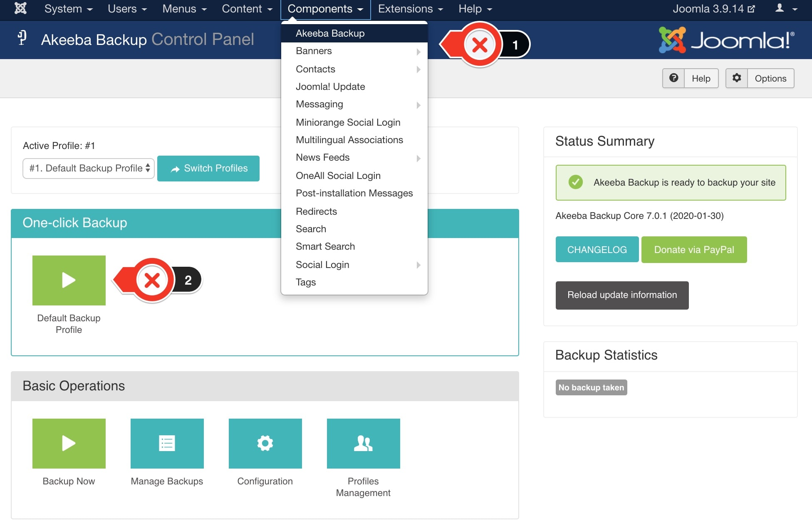Image resolution: width=812 pixels, height=526 pixels.
Task: Select Search from the Components menu
Action: coord(354,229)
